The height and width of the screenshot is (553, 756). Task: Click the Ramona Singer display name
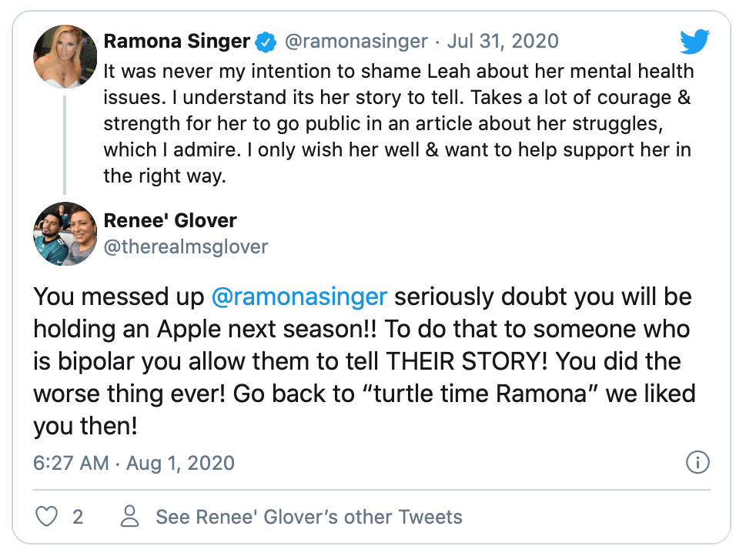(x=177, y=42)
